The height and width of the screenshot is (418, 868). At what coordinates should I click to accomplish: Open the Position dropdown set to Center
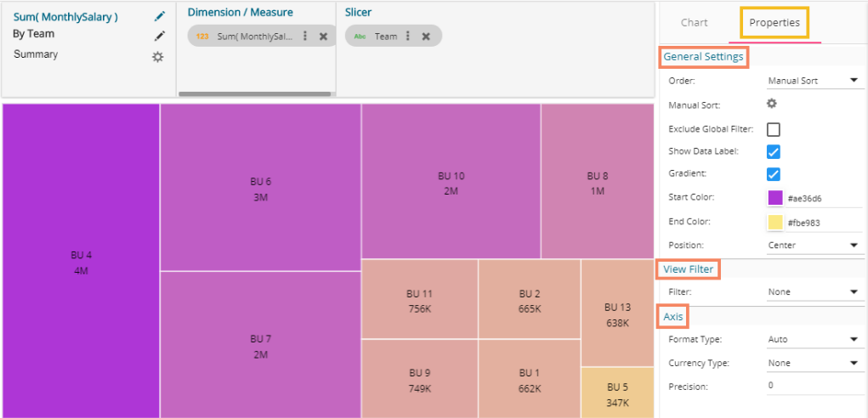click(813, 246)
